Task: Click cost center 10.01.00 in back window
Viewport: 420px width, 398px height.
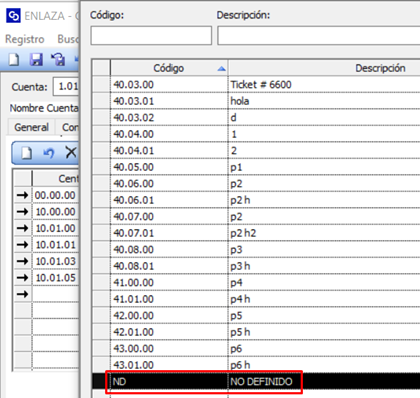Action: tap(56, 228)
